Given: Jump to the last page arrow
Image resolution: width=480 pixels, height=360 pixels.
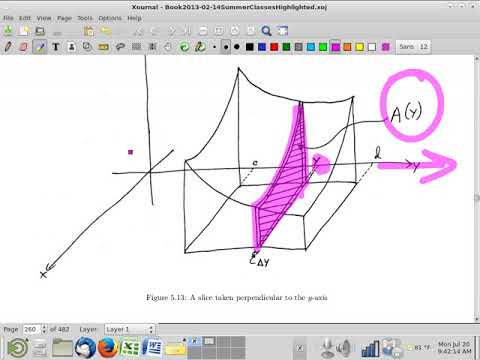Looking at the screenshot, I should (x=187, y=31).
